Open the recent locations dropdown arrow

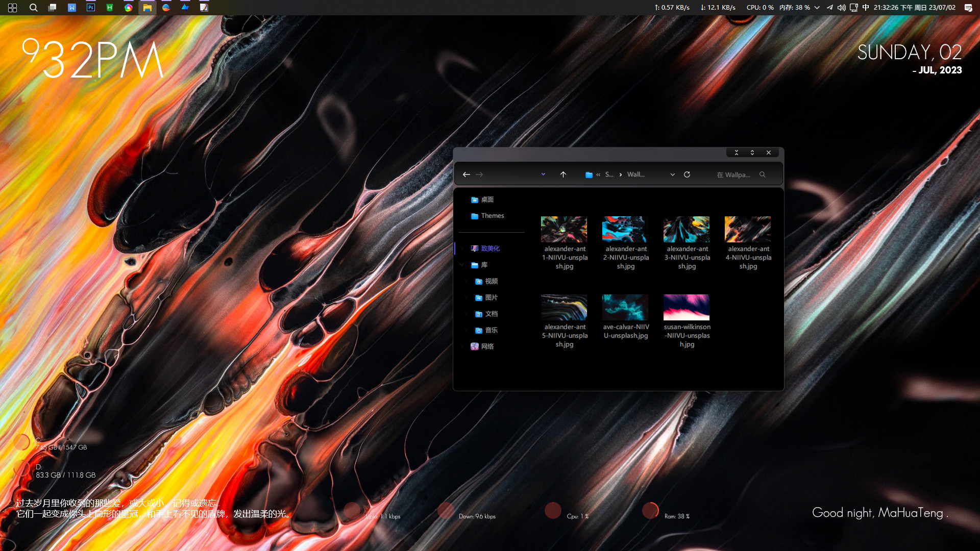(543, 174)
